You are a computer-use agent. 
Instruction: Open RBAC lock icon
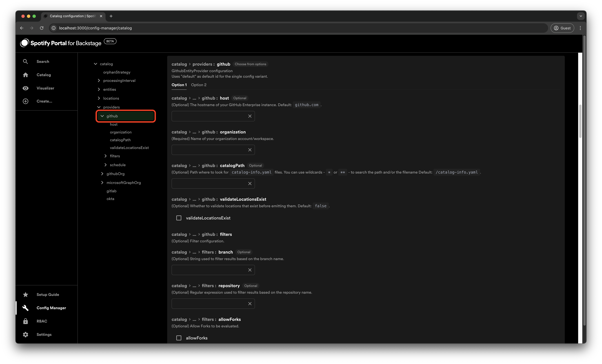click(25, 321)
